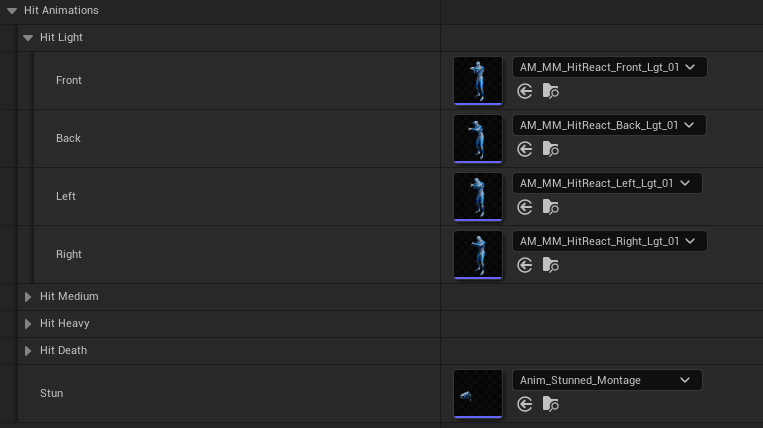Viewport: 763px width, 428px height.
Task: Browse to Back animation in Content Browser
Action: [550, 149]
